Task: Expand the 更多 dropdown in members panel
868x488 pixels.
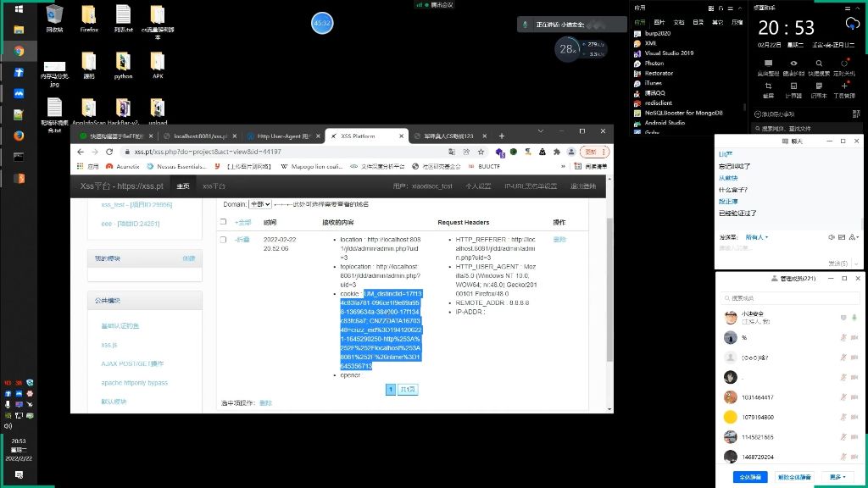Action: [837, 477]
